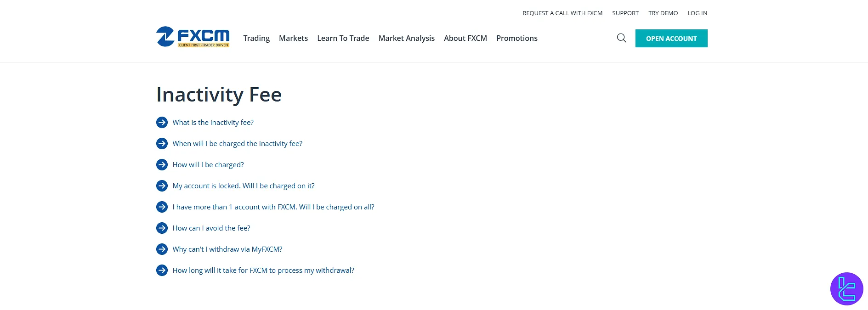This screenshot has width=868, height=310.
Task: Click arrow icon beside 'I have more than 1 account'
Action: click(x=162, y=207)
